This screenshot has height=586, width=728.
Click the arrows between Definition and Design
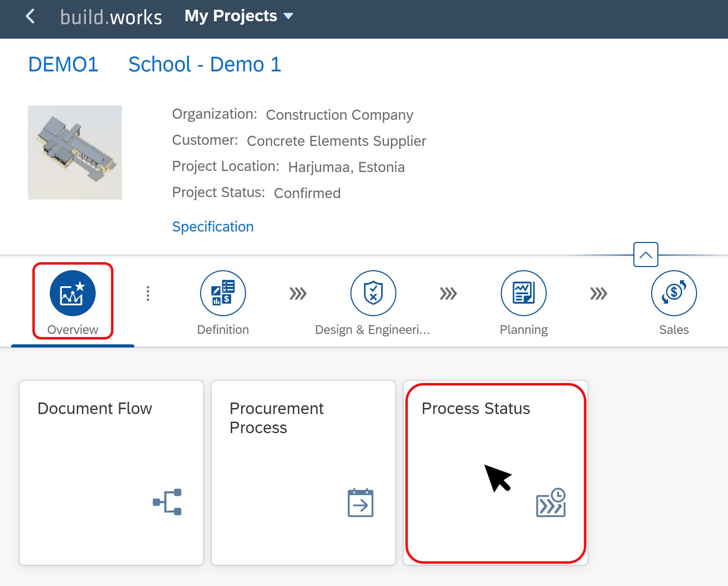298,293
